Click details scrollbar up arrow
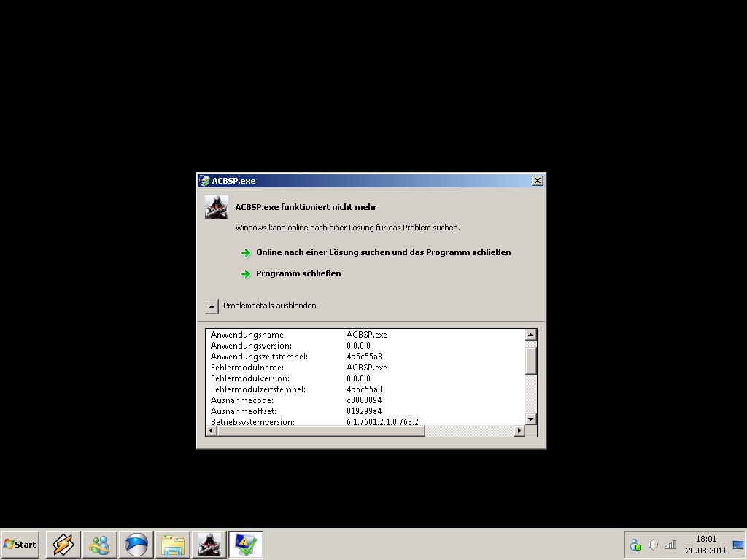The width and height of the screenshot is (747, 560). coord(531,335)
